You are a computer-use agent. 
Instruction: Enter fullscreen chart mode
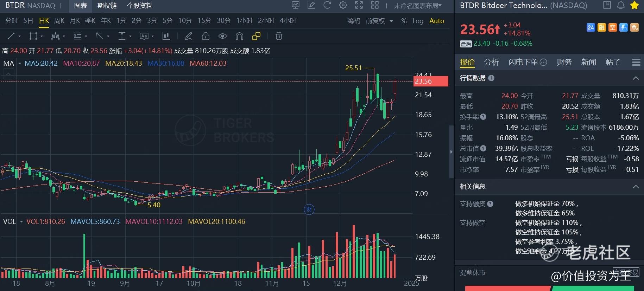point(359,5)
